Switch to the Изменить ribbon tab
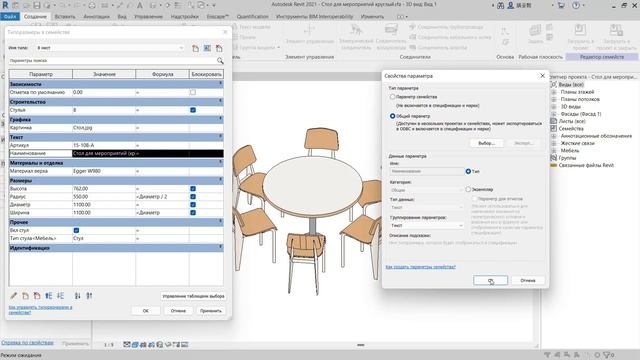This screenshot has height=360, width=640. pyautogui.click(x=372, y=17)
